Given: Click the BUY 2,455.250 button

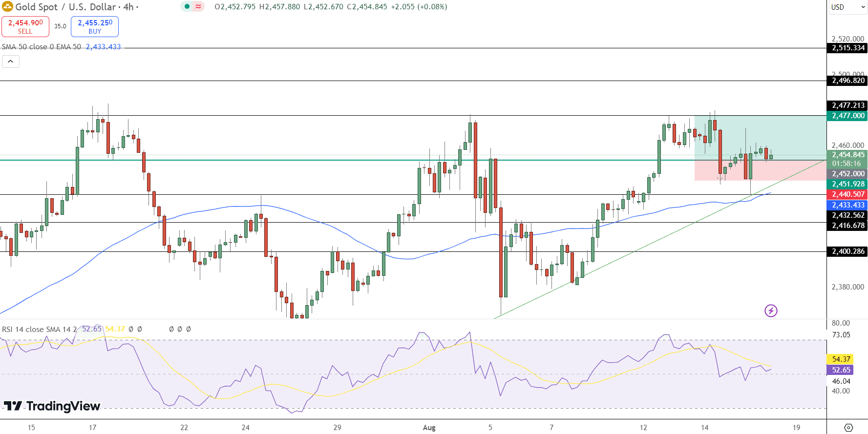Looking at the screenshot, I should pos(95,26).
